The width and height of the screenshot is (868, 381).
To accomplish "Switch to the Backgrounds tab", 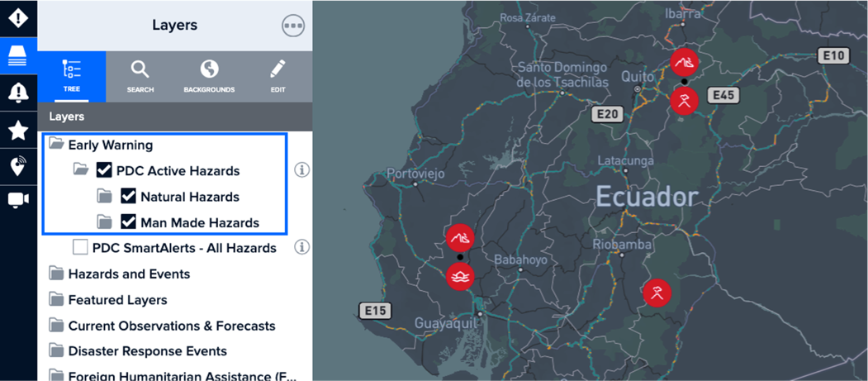I will click(x=209, y=76).
